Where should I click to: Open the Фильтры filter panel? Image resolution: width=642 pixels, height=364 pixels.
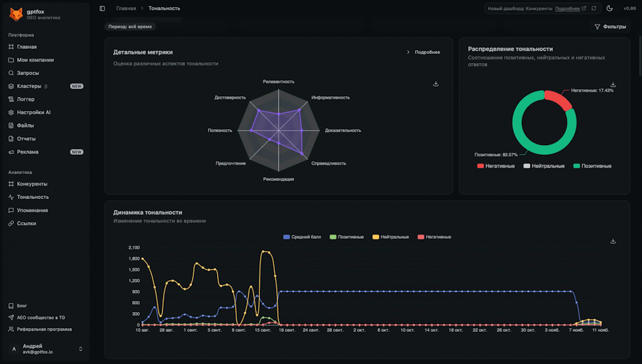click(610, 27)
